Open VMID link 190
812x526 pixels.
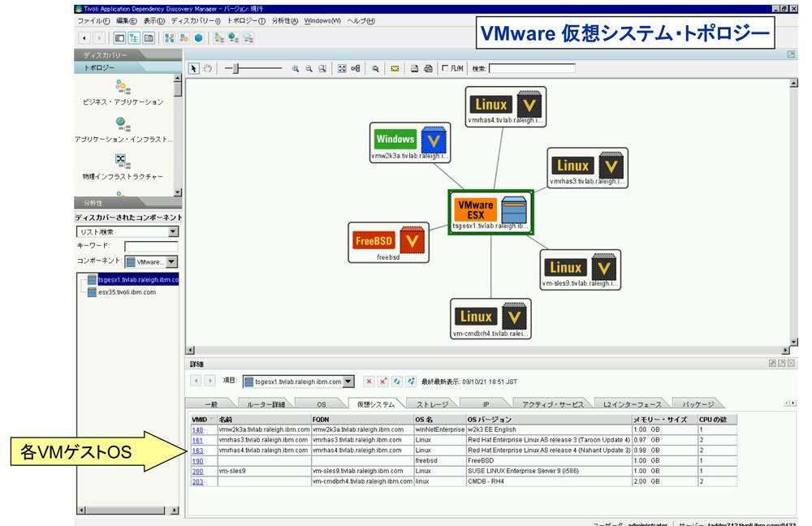(197, 461)
